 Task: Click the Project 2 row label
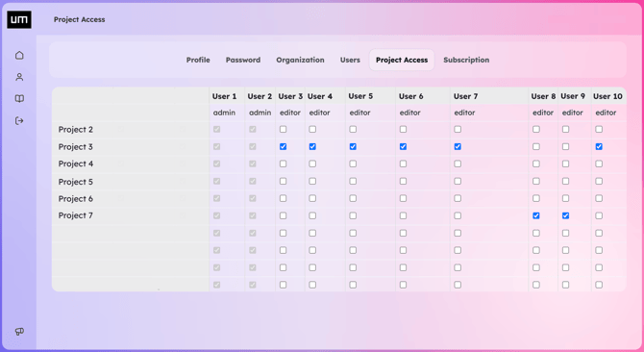[76, 130]
